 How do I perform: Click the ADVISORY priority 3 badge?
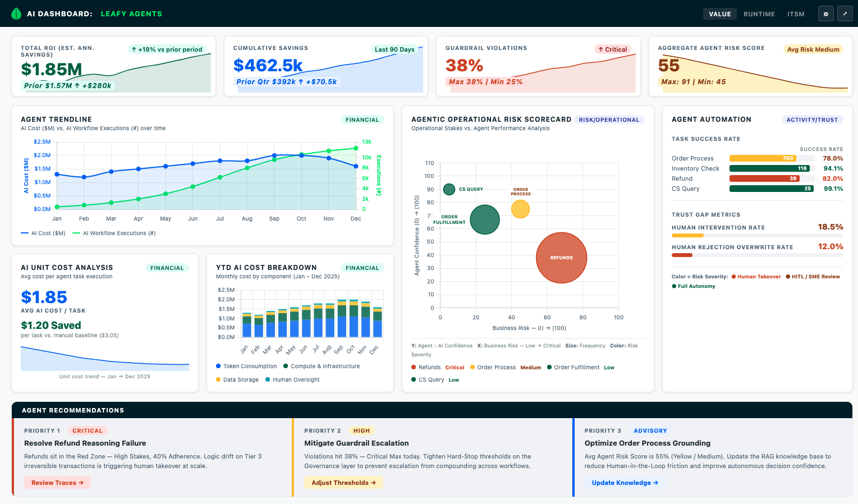pyautogui.click(x=650, y=430)
